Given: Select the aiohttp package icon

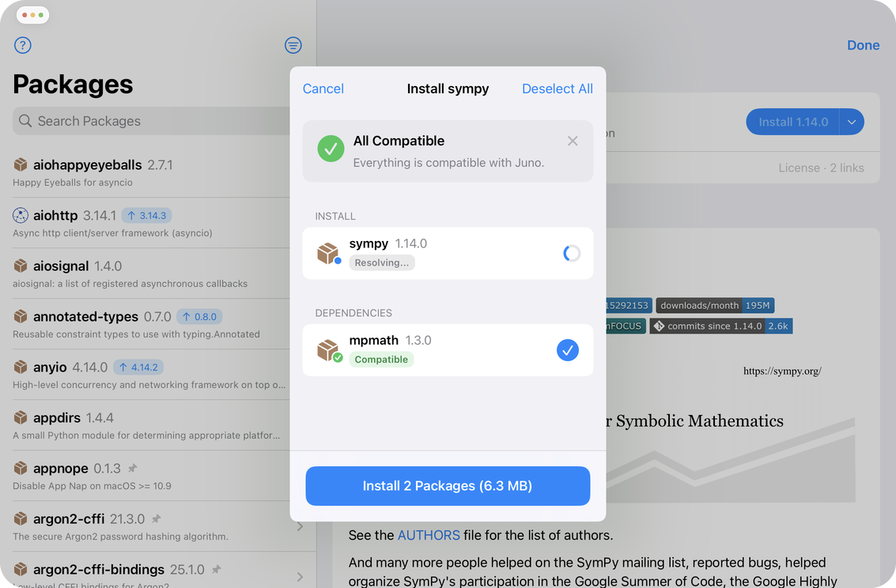Looking at the screenshot, I should coord(21,215).
